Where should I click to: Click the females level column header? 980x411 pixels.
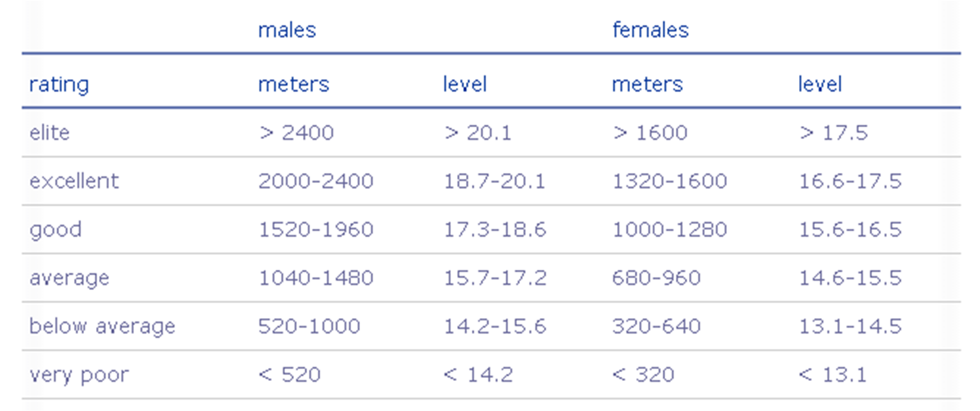(820, 85)
